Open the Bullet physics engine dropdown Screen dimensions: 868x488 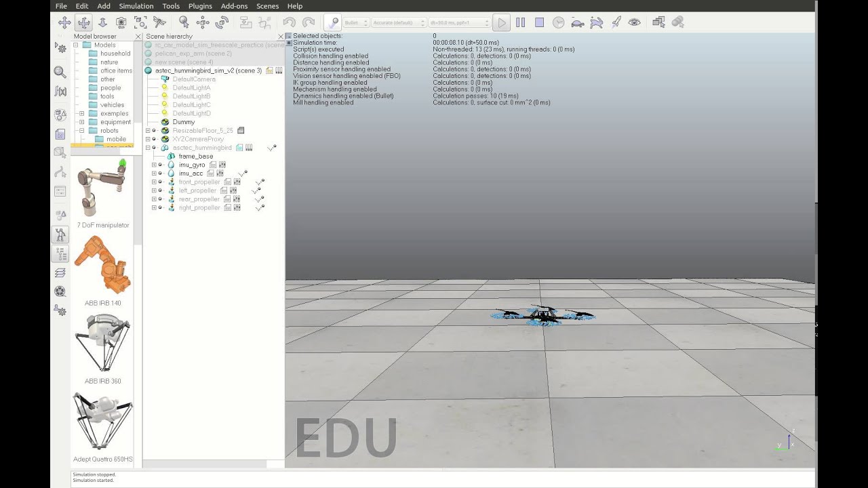coord(356,23)
